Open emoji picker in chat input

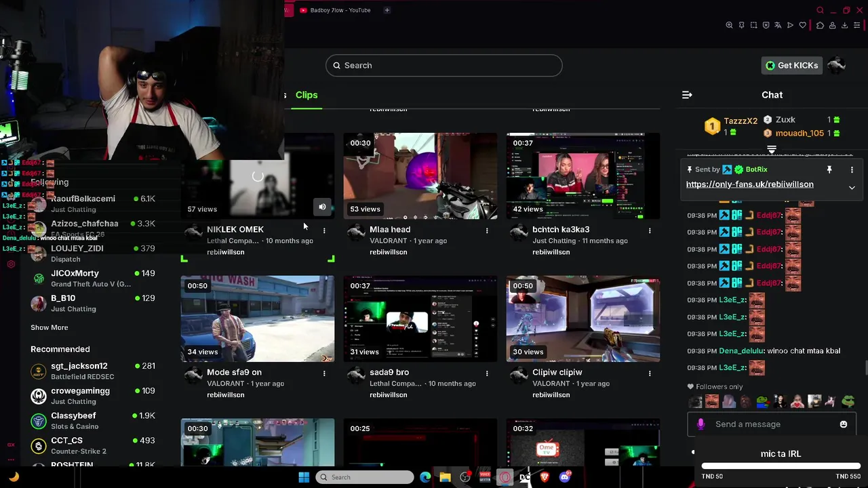coord(844,424)
